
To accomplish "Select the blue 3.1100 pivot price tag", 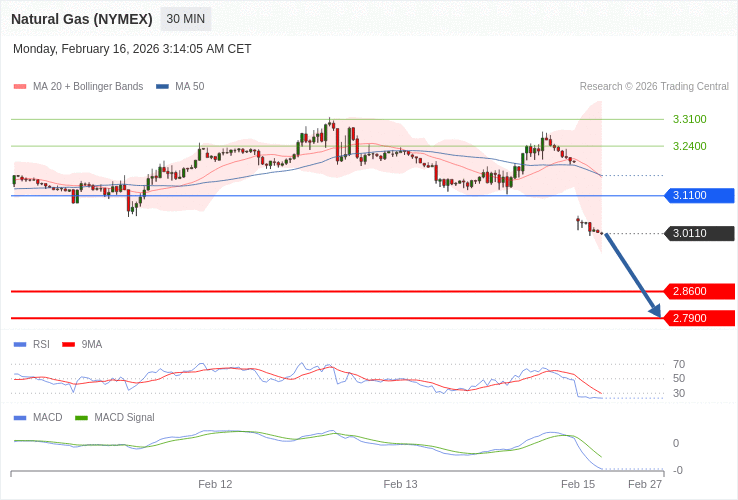I will 699,195.
